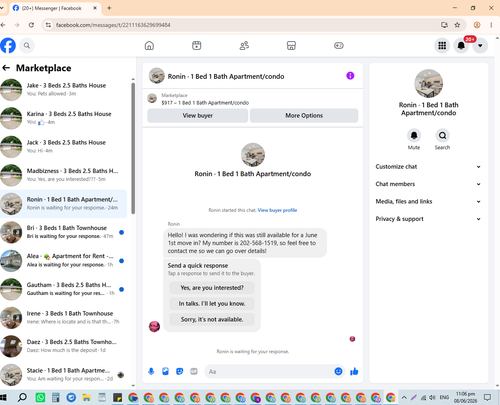This screenshot has width=500, height=405.
Task: Send quick response 'Yes, are you interested?'
Action: pos(212,288)
